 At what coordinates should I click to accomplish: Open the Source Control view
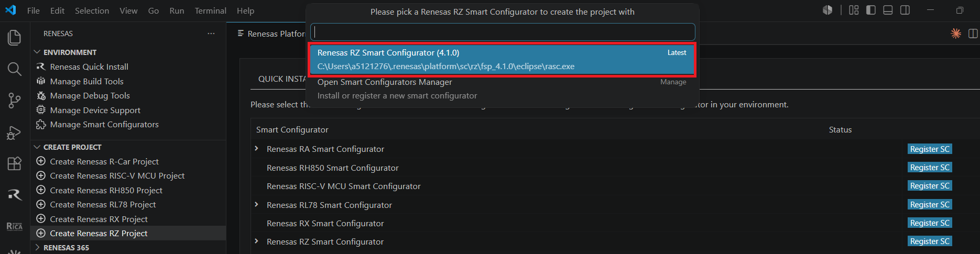[15, 101]
